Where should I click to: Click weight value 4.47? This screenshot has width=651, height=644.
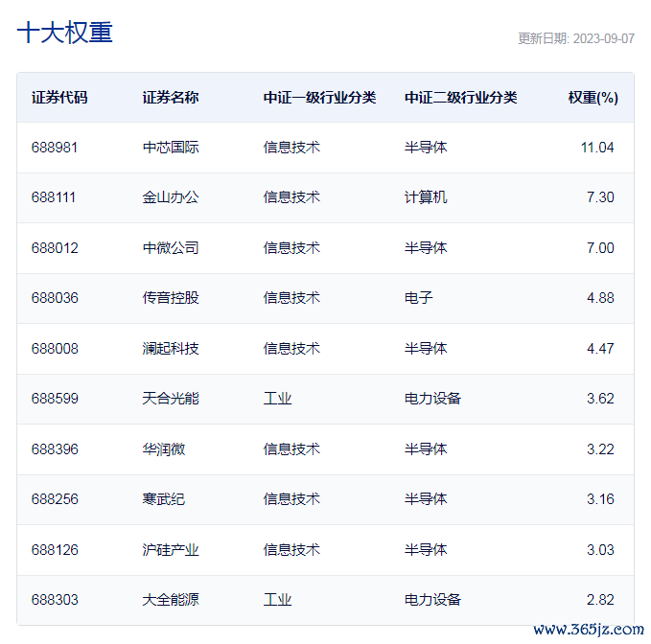(600, 349)
